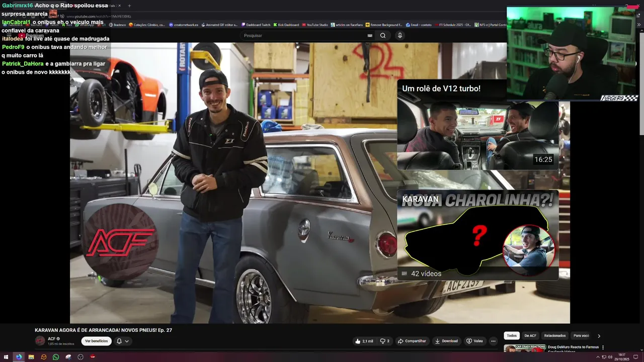This screenshot has height=362, width=644.
Task: Open a new browser tab with plus
Action: pos(129,6)
